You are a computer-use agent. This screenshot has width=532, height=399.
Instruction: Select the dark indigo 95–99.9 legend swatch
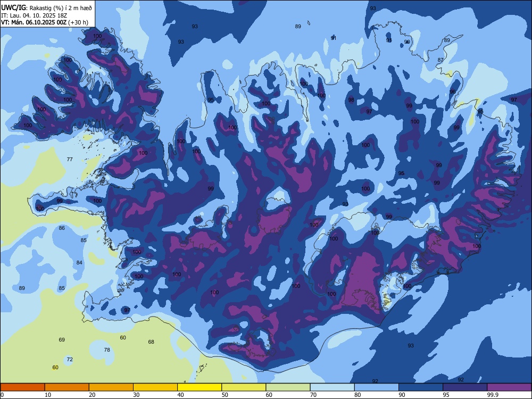[465, 387]
